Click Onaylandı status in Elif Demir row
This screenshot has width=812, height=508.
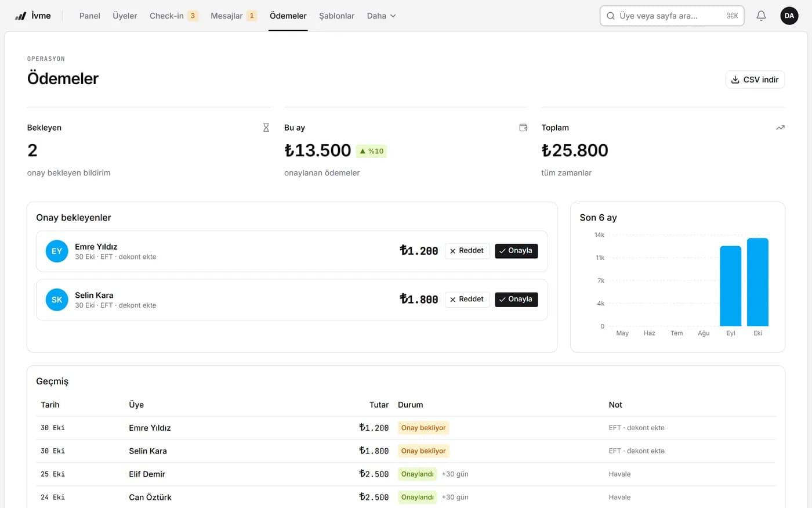pos(418,474)
